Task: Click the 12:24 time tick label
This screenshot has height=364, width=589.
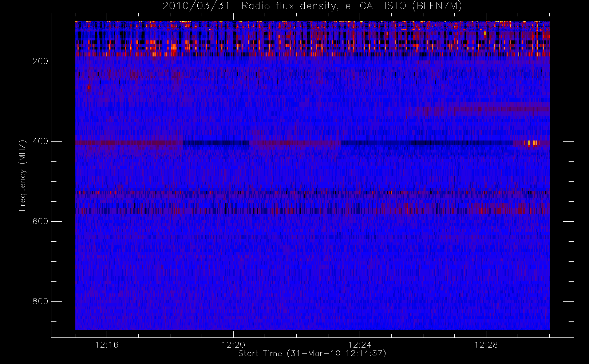Action: 360,344
